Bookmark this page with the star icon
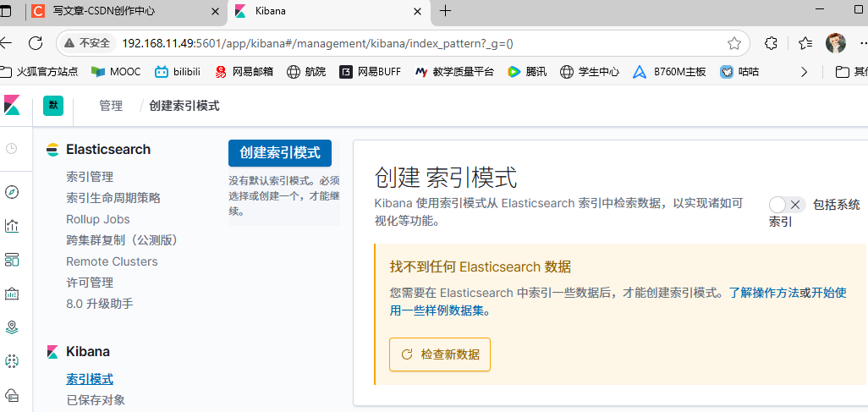Viewport: 868px width, 412px height. [x=734, y=43]
